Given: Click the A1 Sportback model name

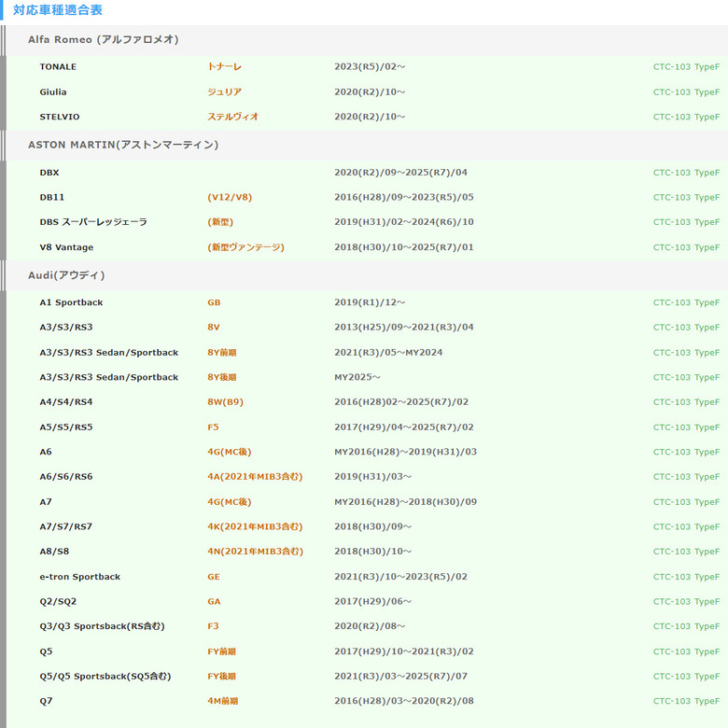Looking at the screenshot, I should click(x=71, y=302).
